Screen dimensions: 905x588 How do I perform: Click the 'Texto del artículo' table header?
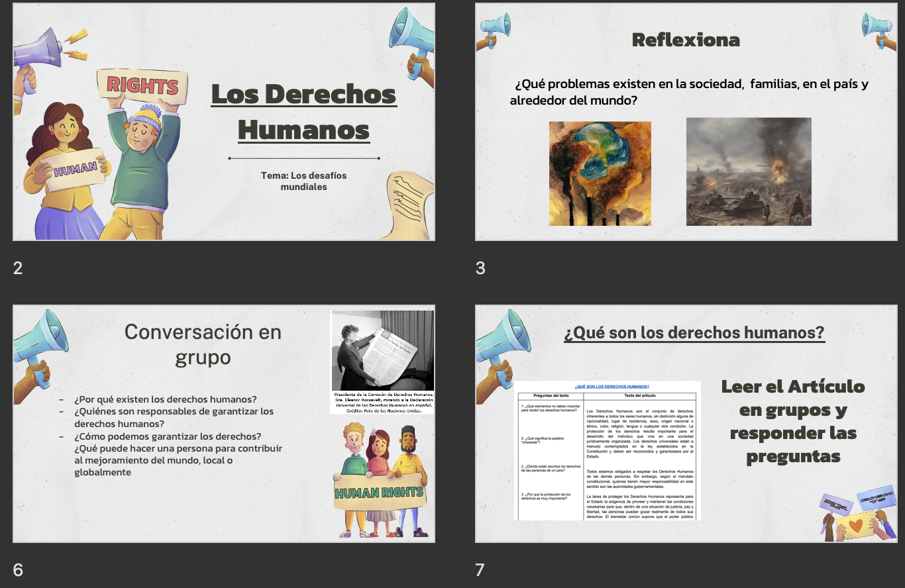pyautogui.click(x=640, y=395)
